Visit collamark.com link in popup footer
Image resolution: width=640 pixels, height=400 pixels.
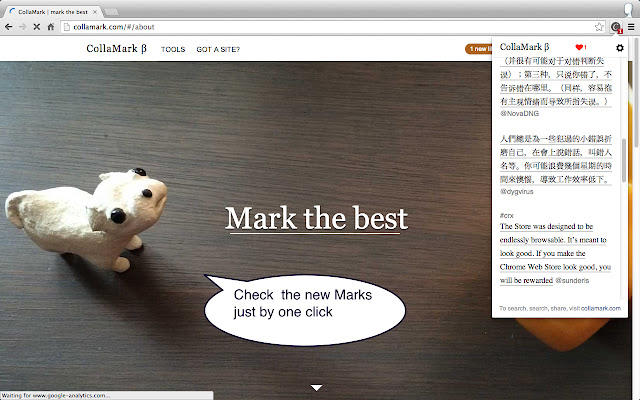pos(600,309)
